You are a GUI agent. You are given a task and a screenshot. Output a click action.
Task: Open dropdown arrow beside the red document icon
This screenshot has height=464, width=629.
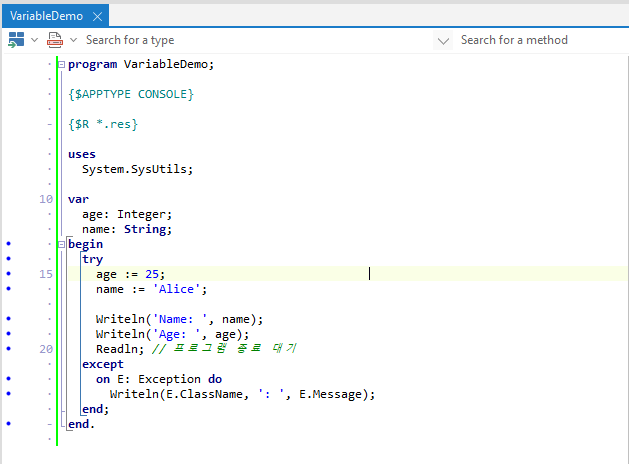click(x=73, y=40)
